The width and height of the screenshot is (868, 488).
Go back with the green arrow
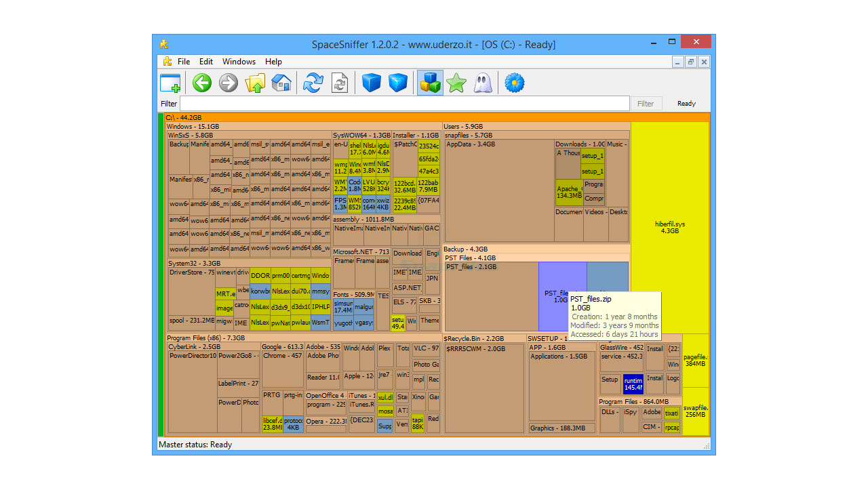point(202,83)
